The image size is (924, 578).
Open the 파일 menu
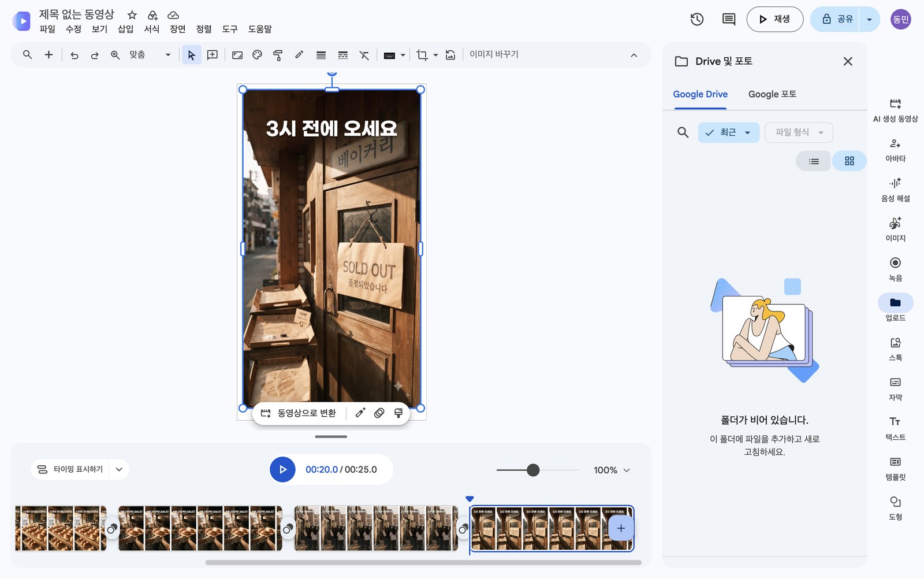tap(47, 29)
